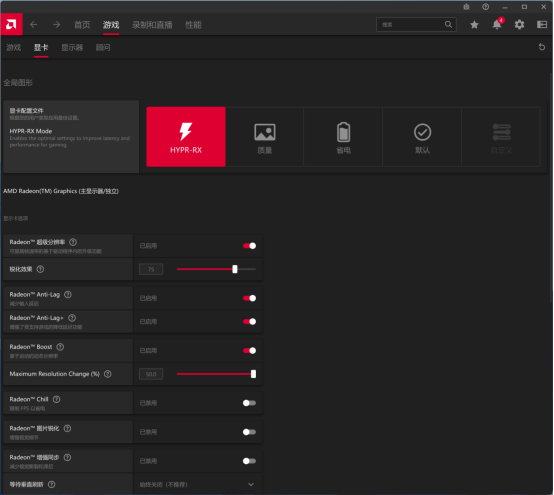The image size is (554, 495).
Task: Open the favorites star icon
Action: coord(474,25)
